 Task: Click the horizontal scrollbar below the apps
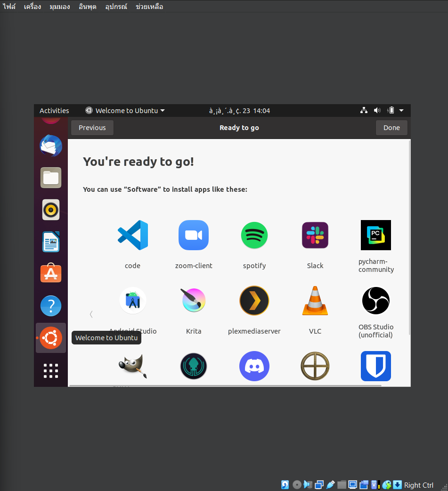225,385
